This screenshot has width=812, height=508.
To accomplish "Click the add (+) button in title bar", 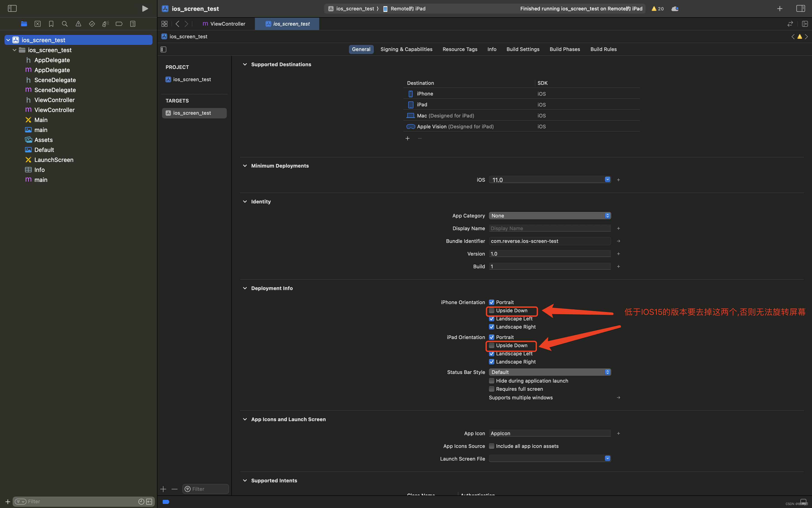I will [780, 8].
